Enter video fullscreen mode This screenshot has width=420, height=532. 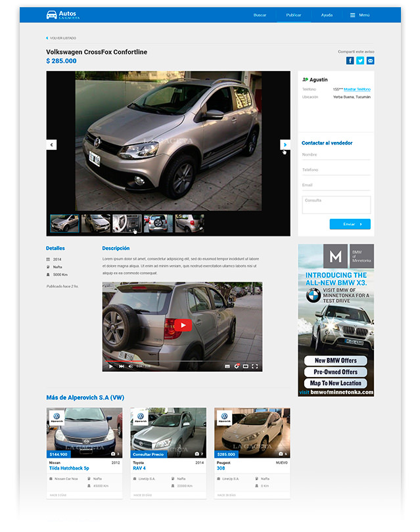(x=255, y=366)
